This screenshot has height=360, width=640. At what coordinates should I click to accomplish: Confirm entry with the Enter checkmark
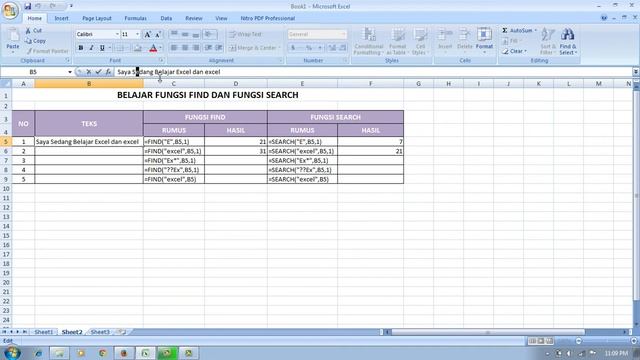pyautogui.click(x=98, y=72)
